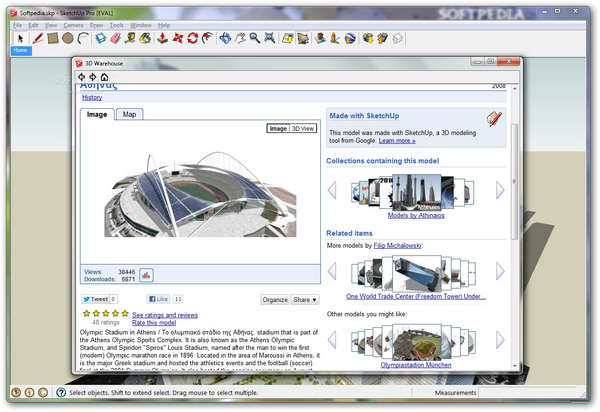This screenshot has width=600, height=412.
Task: Show previous collection in Collections carousel
Action: (332, 190)
